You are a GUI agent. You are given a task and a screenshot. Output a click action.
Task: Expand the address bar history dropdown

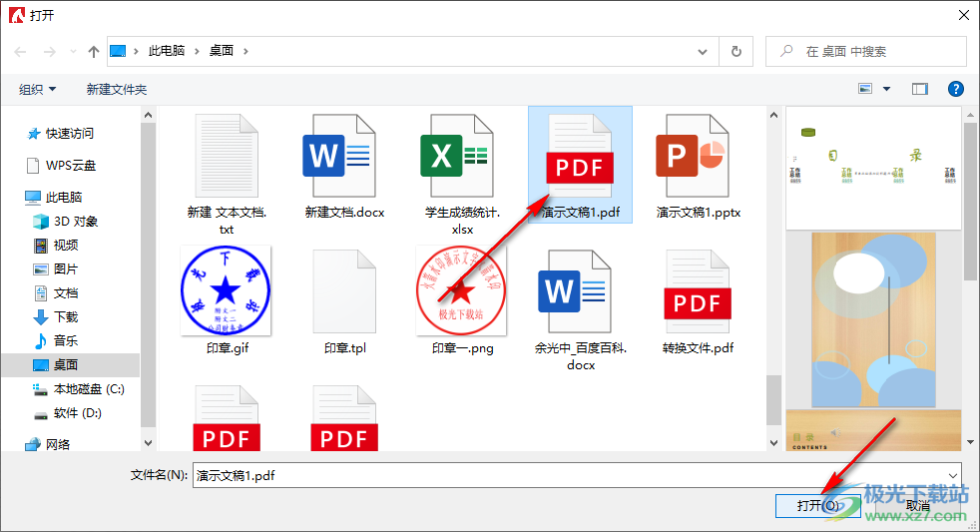pos(703,51)
